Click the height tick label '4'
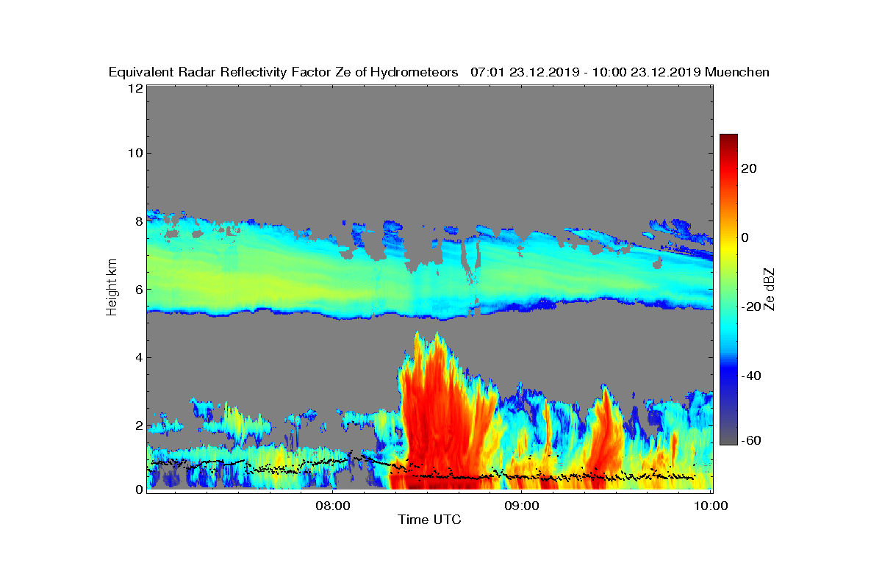 pyautogui.click(x=138, y=358)
